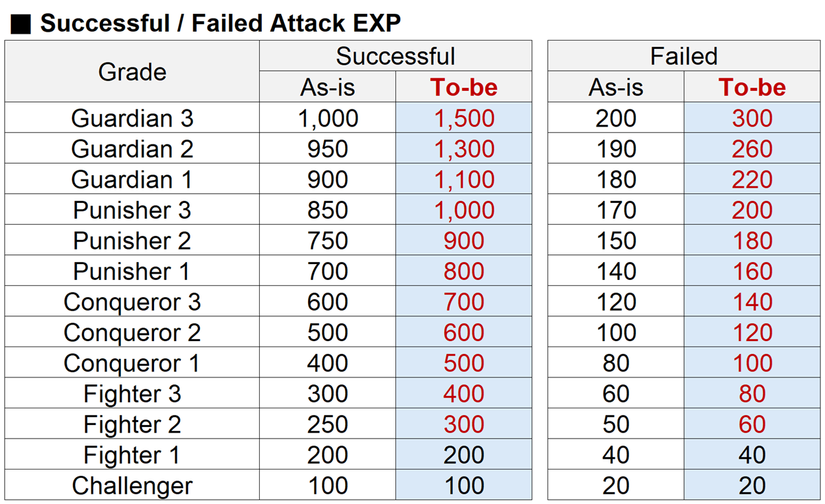Click the Failed group header cell

(683, 56)
